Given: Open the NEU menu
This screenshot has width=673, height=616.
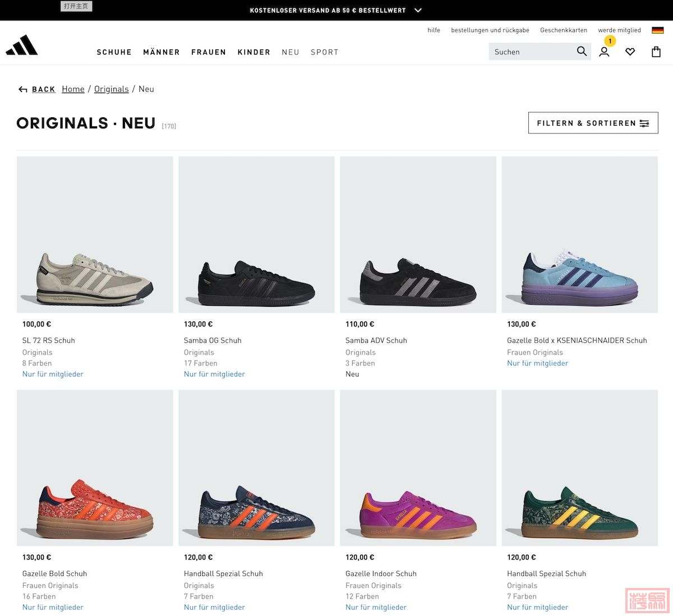Looking at the screenshot, I should 291,52.
